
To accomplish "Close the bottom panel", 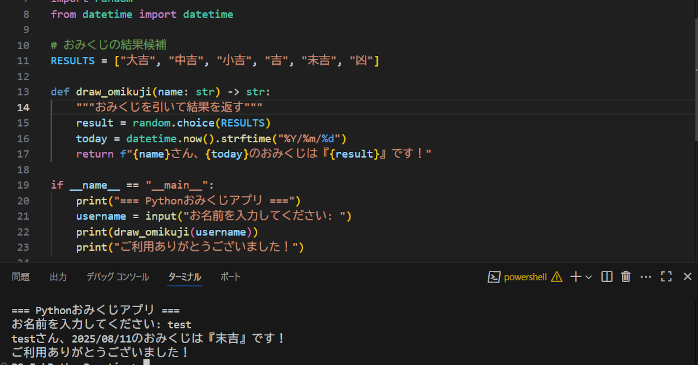I will coord(687,277).
